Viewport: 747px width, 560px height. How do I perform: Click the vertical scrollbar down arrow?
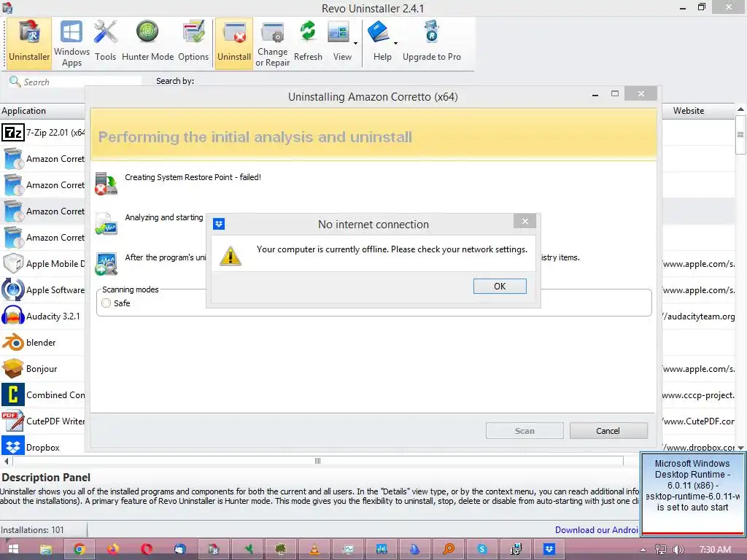(740, 448)
